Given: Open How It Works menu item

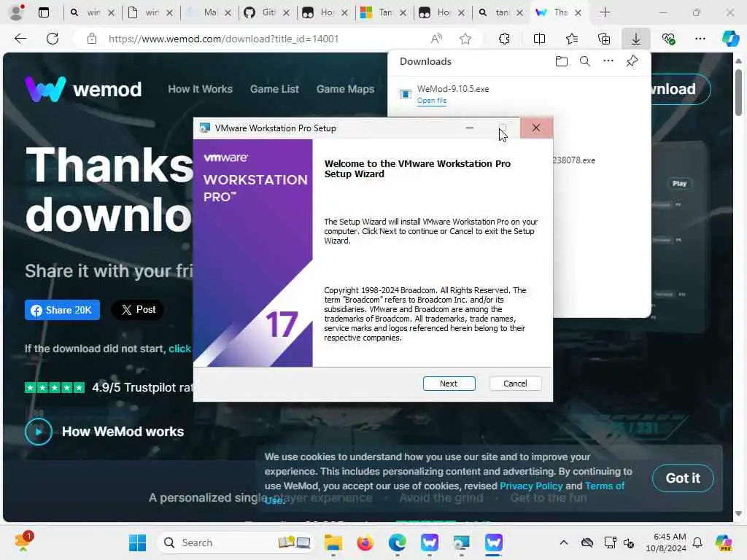Looking at the screenshot, I should (x=200, y=89).
